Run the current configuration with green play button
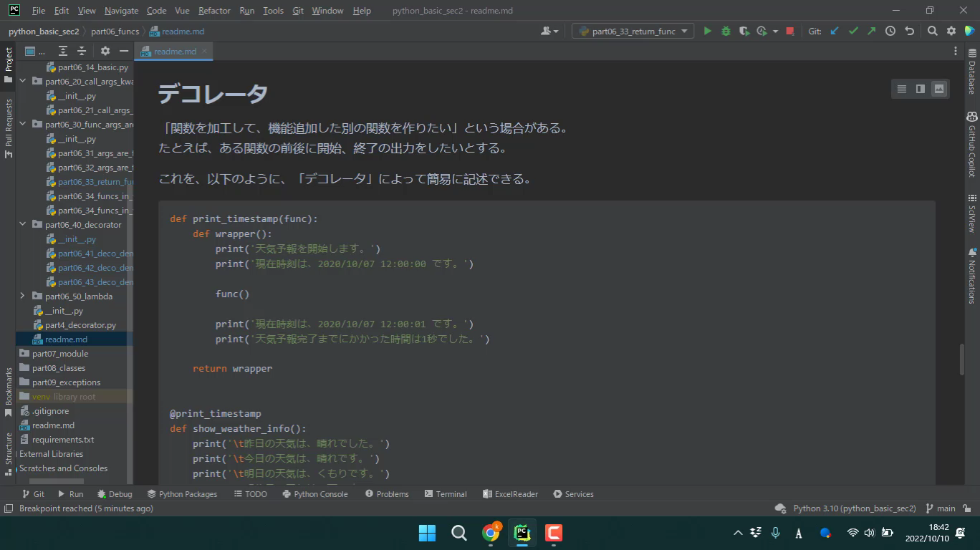The image size is (980, 550). (x=708, y=31)
